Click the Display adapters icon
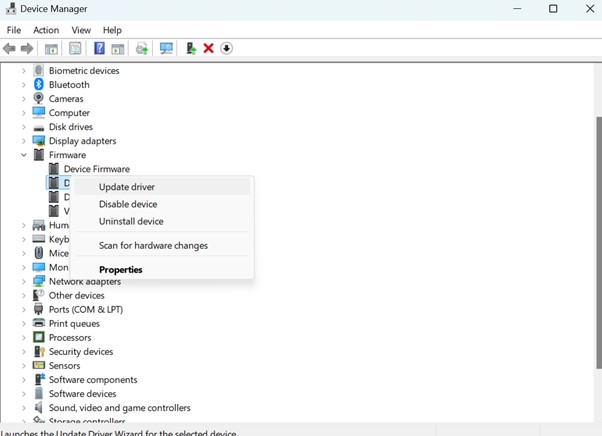This screenshot has height=436, width=602. [38, 141]
